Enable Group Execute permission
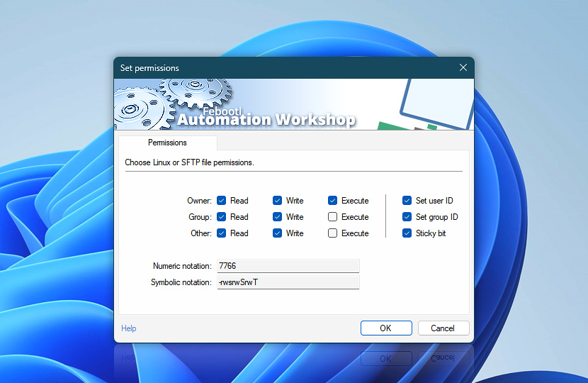 [333, 216]
